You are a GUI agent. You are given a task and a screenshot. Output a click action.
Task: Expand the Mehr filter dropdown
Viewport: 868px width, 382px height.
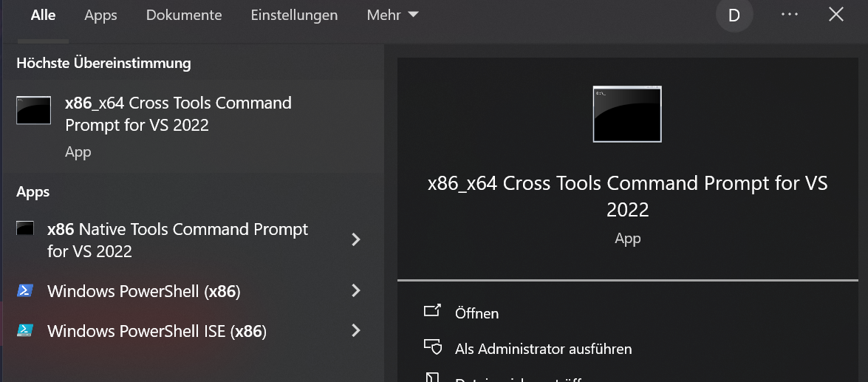point(392,16)
